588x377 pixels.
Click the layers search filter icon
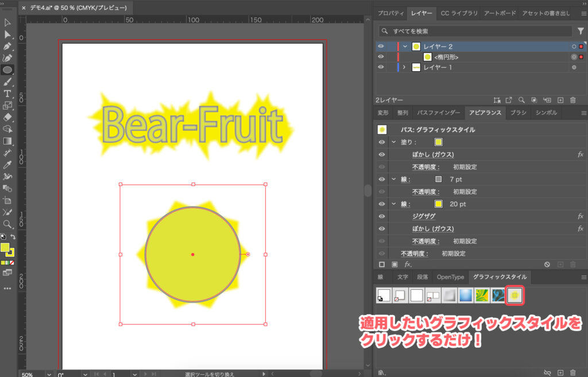pyautogui.click(x=581, y=31)
